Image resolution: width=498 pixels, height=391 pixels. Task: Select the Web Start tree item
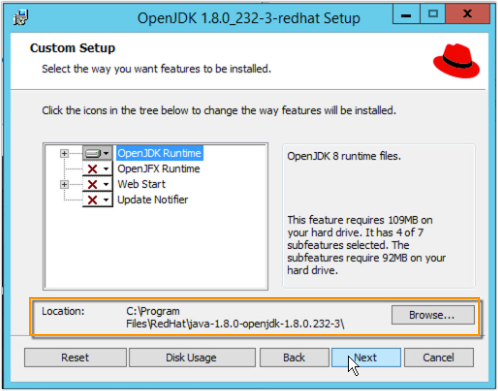(x=141, y=184)
